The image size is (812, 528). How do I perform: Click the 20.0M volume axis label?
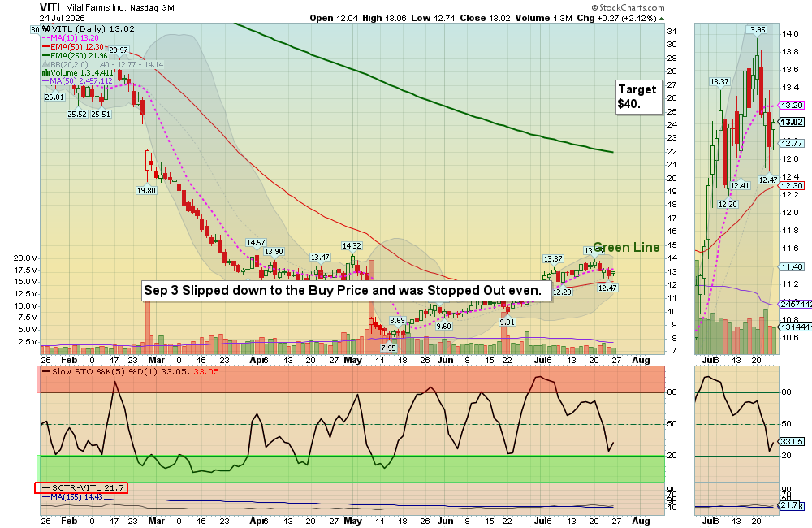25,258
